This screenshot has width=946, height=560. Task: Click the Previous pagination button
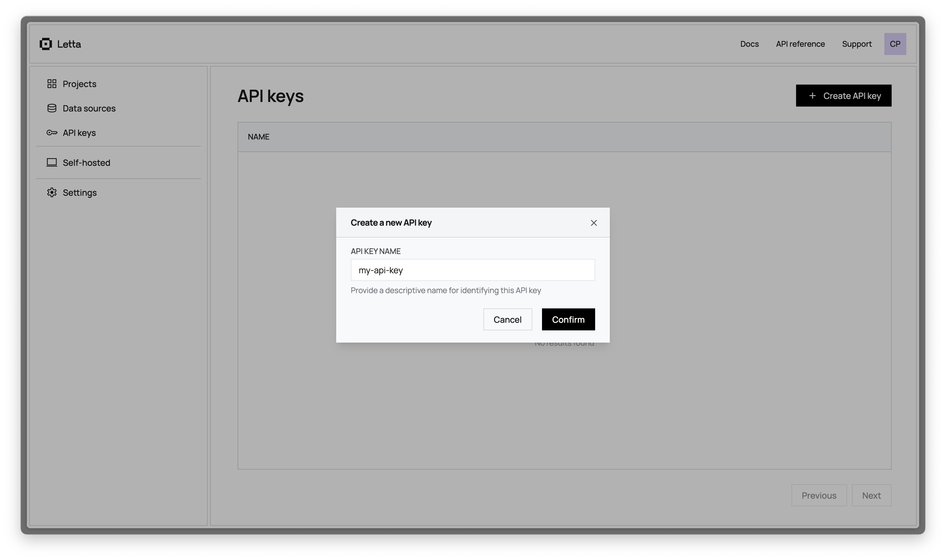click(x=819, y=495)
